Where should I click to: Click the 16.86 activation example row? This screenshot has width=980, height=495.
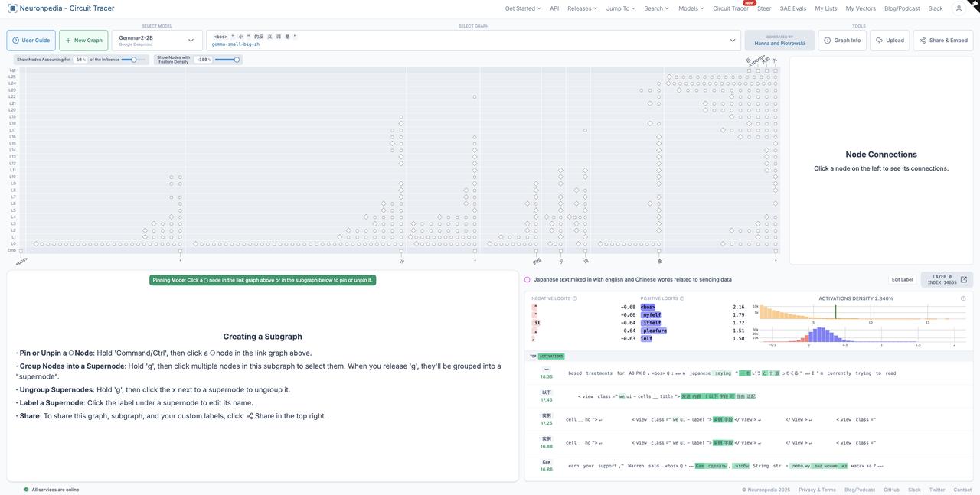(749, 466)
